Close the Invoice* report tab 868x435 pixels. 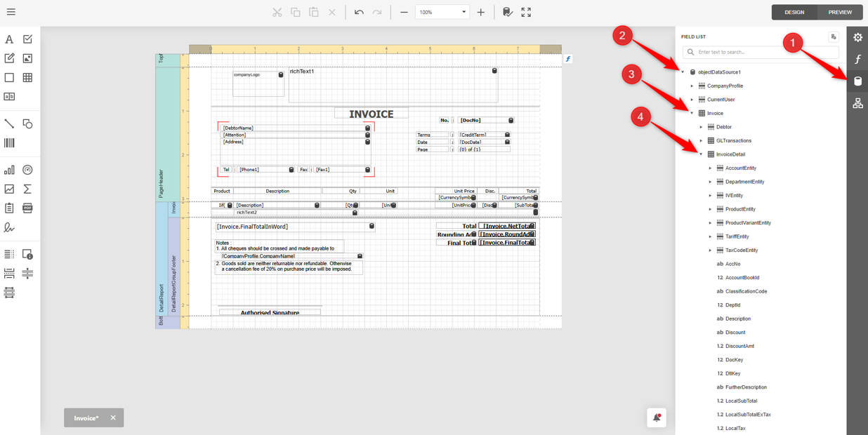point(113,418)
